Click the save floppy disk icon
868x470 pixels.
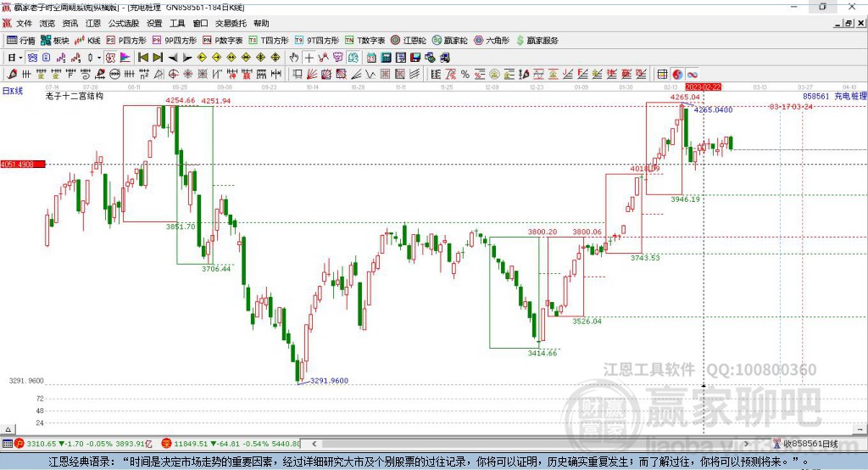[415, 58]
